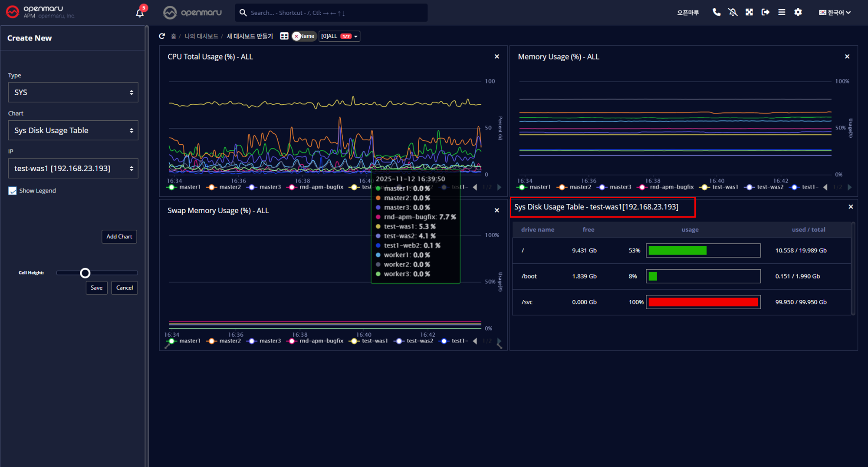
Task: Open the hamburger menu icon
Action: coord(782,12)
